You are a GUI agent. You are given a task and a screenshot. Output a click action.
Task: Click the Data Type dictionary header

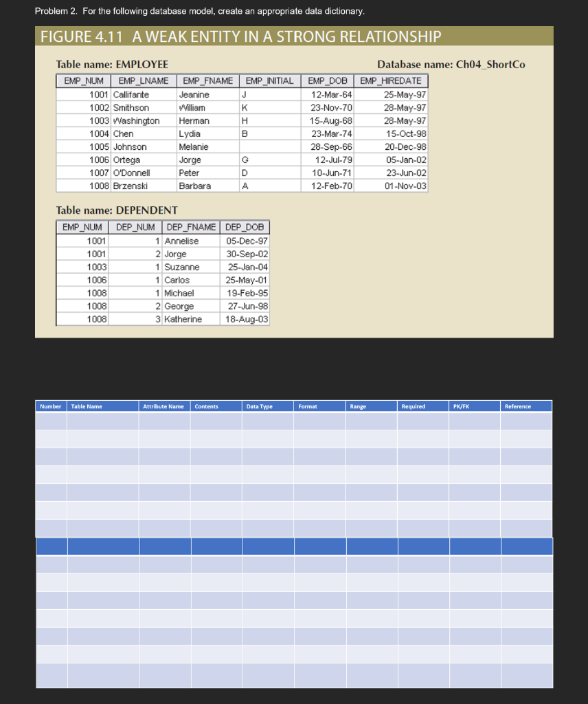coord(268,406)
